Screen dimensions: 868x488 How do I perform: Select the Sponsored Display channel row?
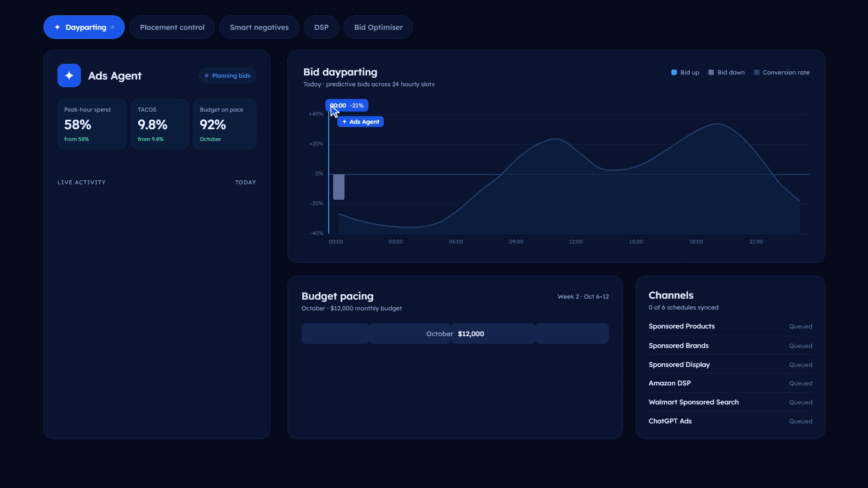tap(730, 365)
